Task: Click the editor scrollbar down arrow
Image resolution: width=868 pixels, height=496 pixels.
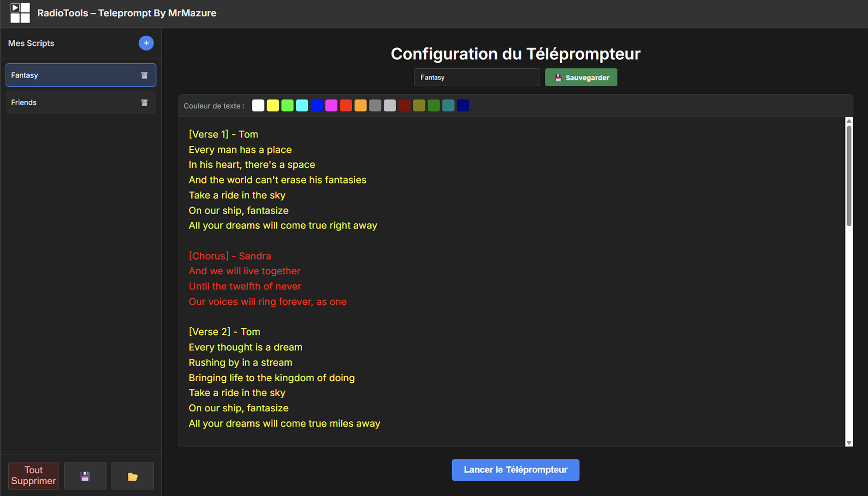Action: tap(849, 443)
